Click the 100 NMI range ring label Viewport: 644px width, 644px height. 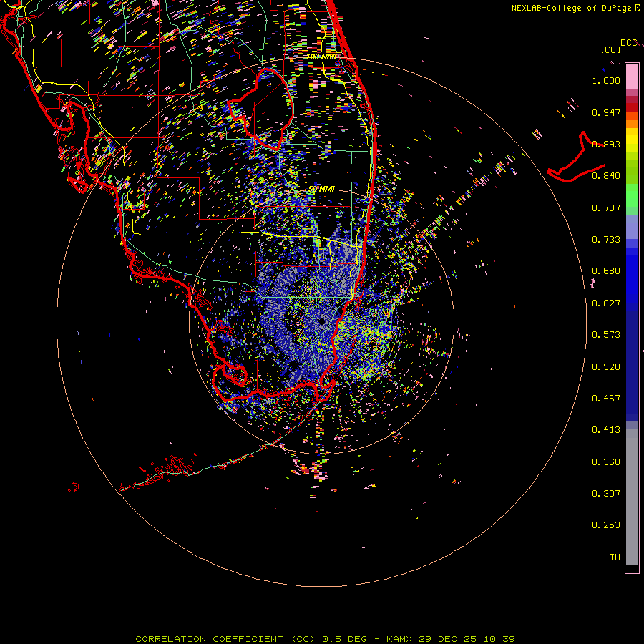pos(322,57)
